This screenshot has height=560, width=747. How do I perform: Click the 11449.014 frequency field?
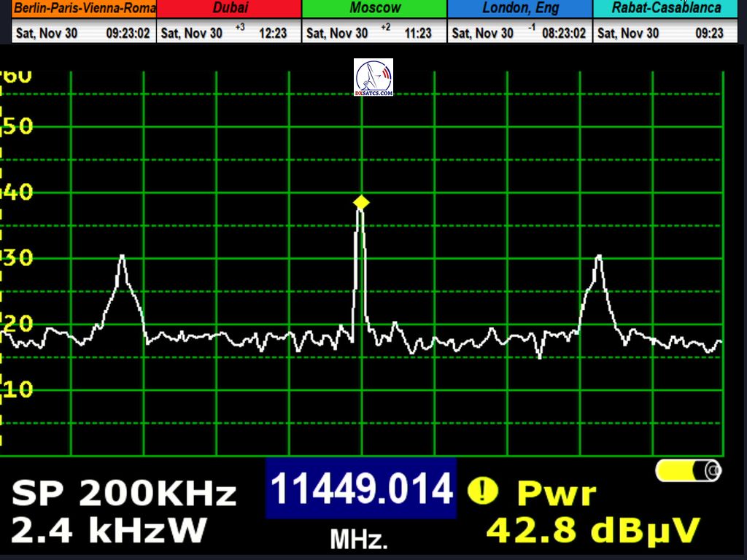coord(361,489)
